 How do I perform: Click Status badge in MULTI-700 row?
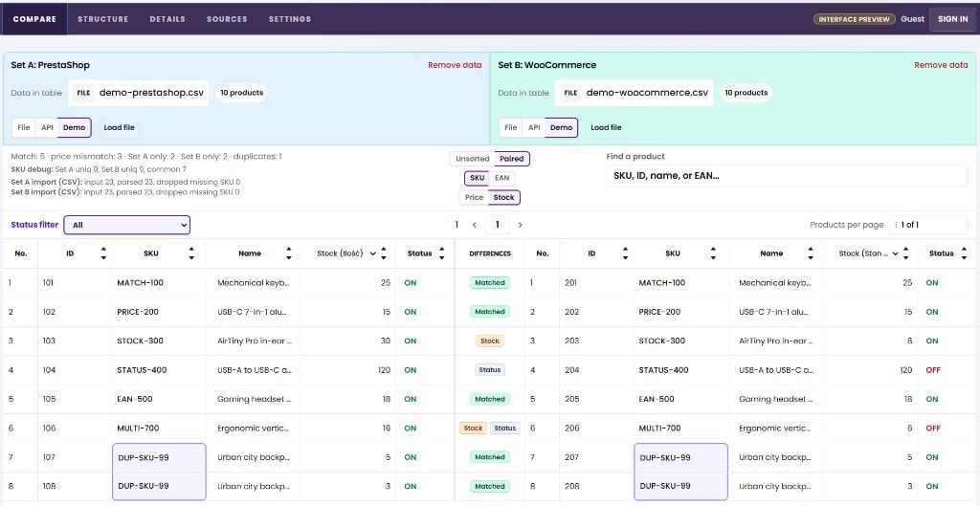coord(505,429)
